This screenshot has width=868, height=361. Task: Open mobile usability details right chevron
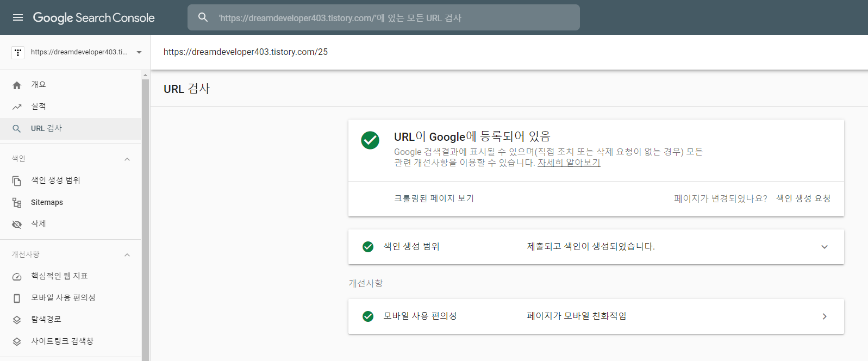click(825, 316)
